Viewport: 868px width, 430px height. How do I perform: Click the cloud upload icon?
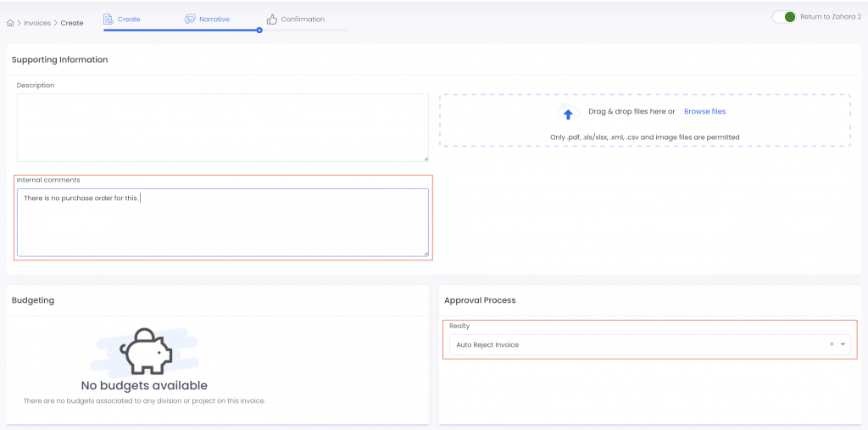[x=568, y=112]
